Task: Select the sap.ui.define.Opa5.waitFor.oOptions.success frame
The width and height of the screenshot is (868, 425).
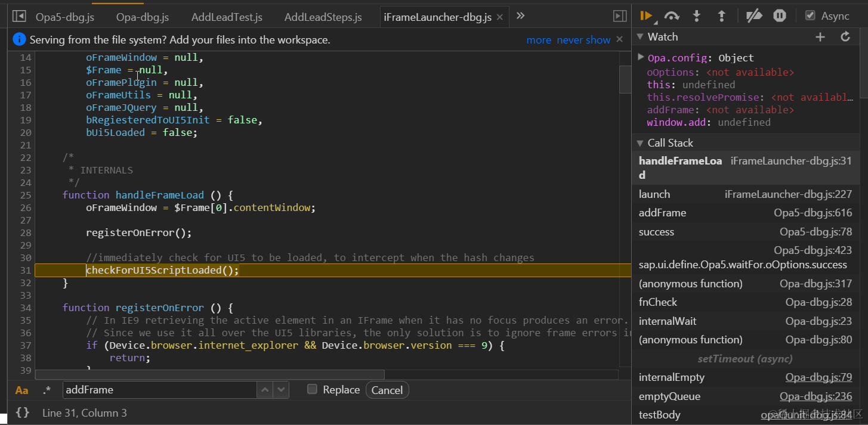Action: point(745,257)
